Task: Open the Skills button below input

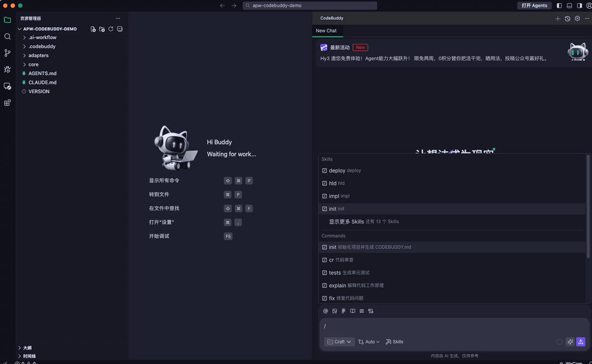Action: (x=395, y=342)
